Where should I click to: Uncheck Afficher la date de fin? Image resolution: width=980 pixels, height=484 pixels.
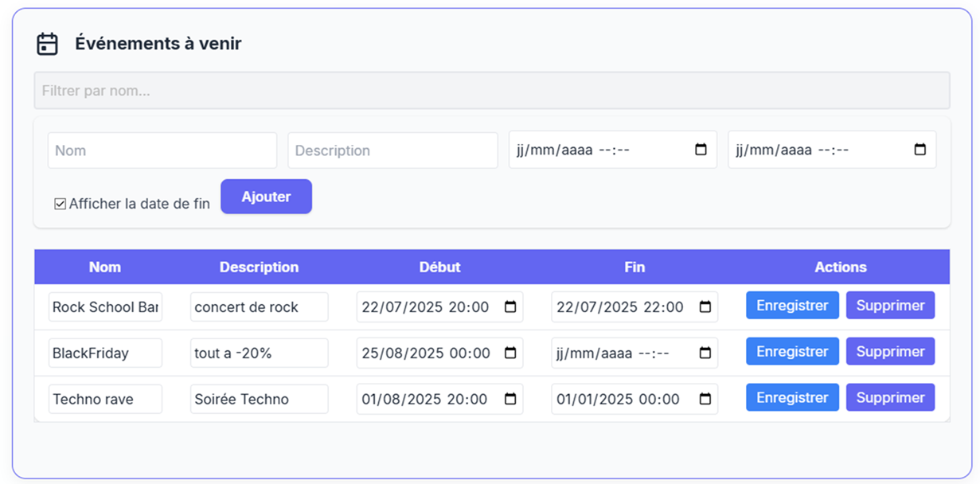(59, 203)
